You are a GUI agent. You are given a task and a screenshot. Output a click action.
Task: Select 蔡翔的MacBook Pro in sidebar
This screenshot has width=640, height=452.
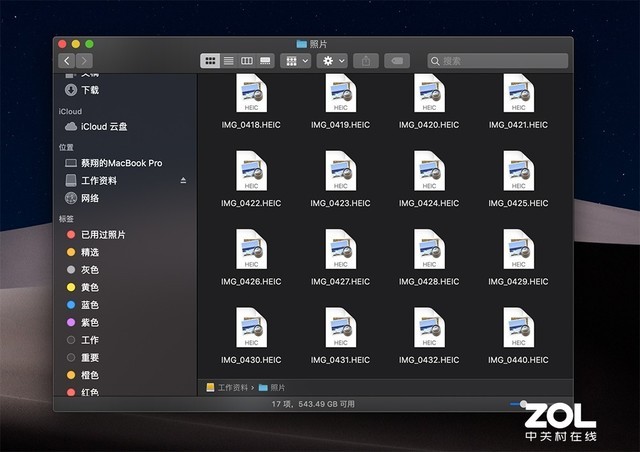[x=121, y=163]
